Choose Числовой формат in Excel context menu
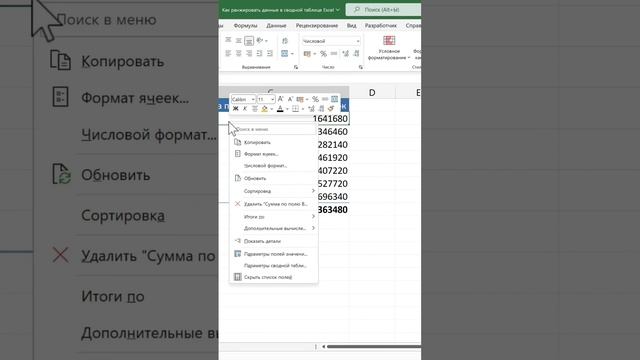Image resolution: width=640 pixels, height=360 pixels. [274, 166]
